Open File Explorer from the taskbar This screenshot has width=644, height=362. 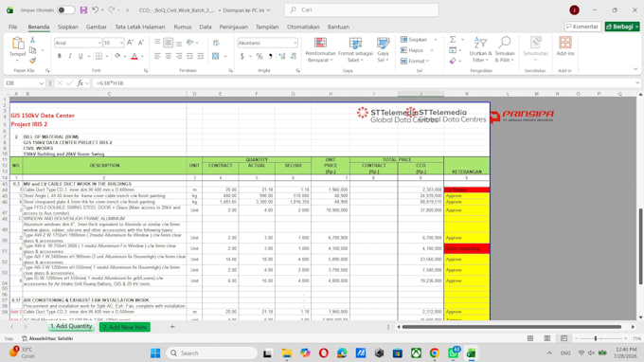[x=286, y=353]
